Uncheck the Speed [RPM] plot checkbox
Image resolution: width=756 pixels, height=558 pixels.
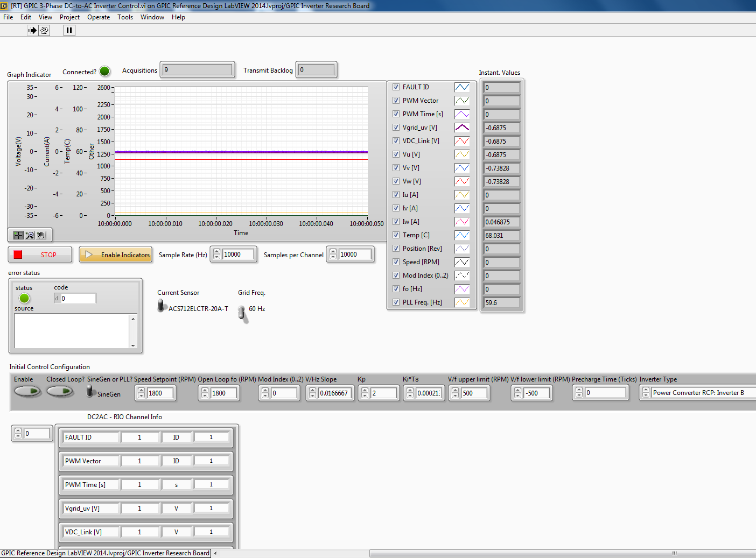click(396, 262)
